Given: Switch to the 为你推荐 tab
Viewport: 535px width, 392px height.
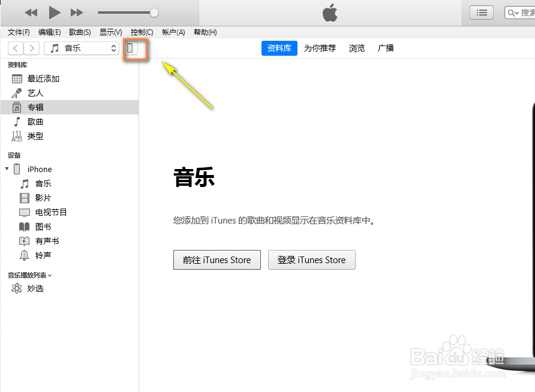Looking at the screenshot, I should (320, 48).
